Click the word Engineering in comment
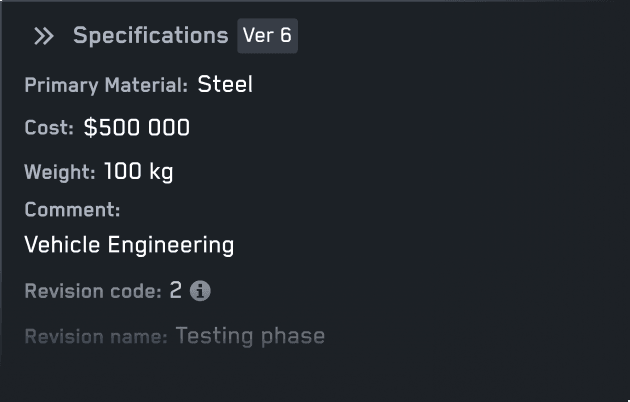630x402 pixels. tap(171, 245)
